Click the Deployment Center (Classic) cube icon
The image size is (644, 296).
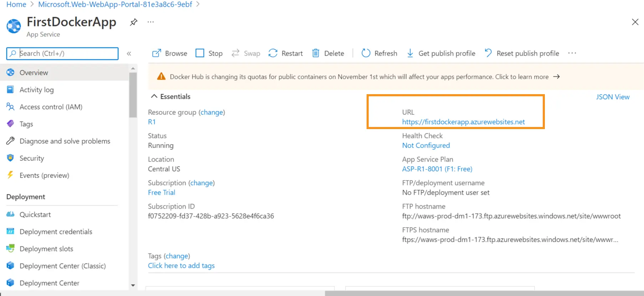[10, 266]
